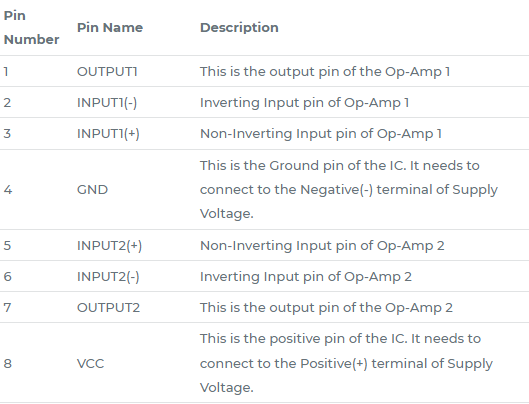Click pin number 8 cell
The image size is (529, 404).
(x=7, y=363)
